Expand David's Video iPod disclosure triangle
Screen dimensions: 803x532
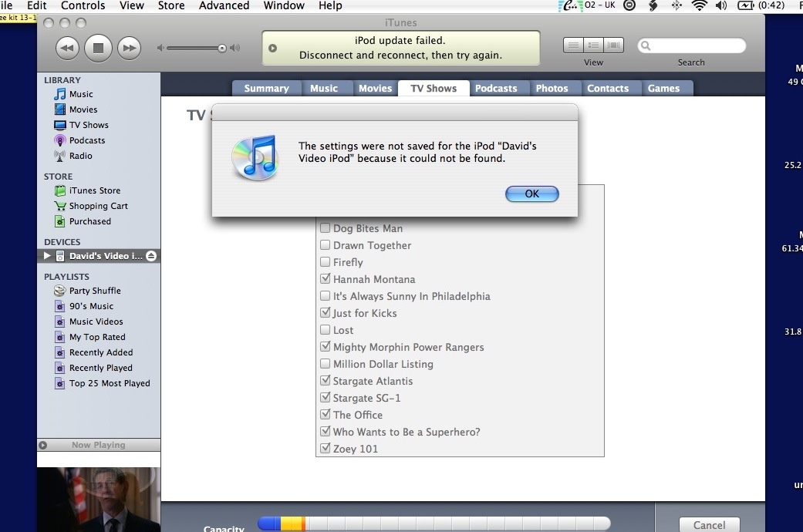tap(47, 256)
